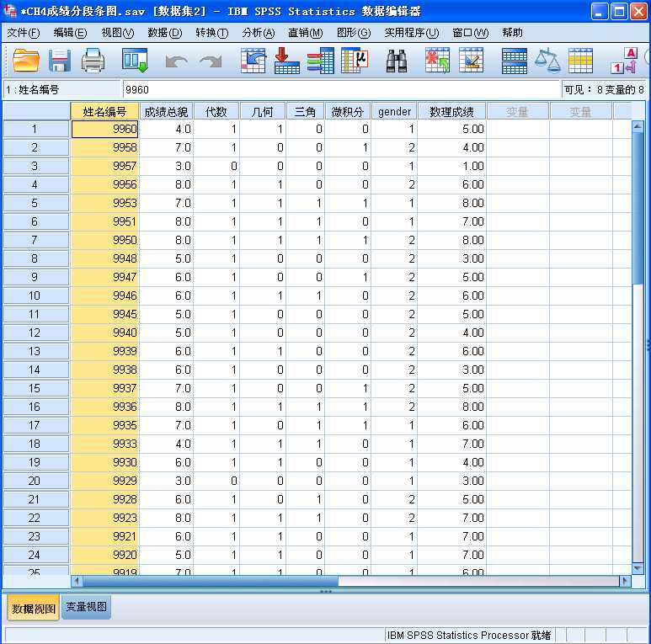Click the Go to case icon
This screenshot has height=644, width=651.
[253, 61]
